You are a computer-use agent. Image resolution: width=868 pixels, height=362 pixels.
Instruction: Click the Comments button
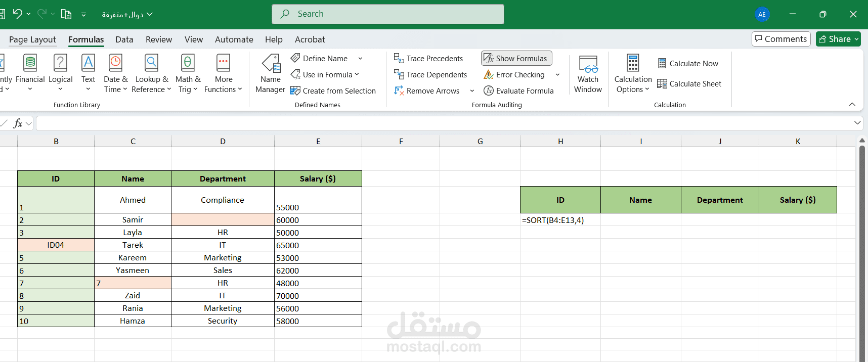(781, 39)
